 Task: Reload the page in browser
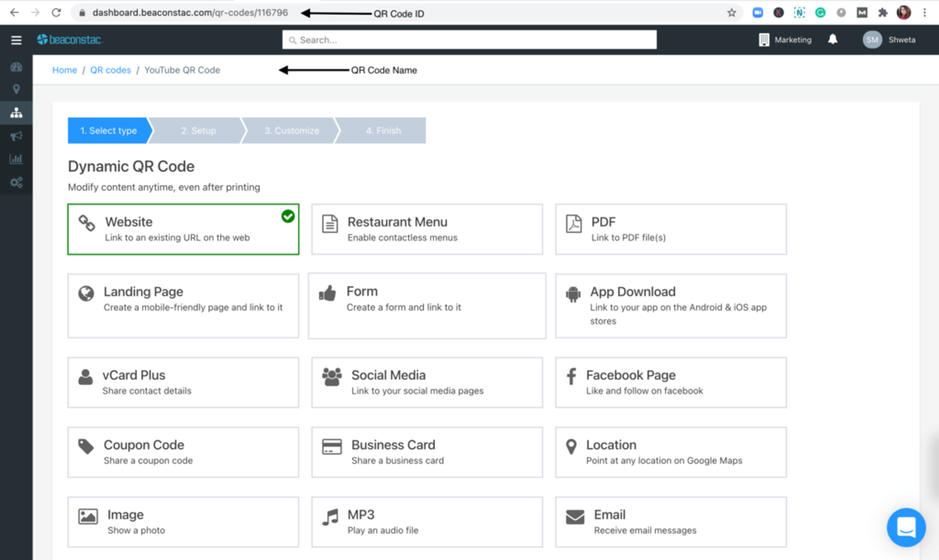pos(56,12)
